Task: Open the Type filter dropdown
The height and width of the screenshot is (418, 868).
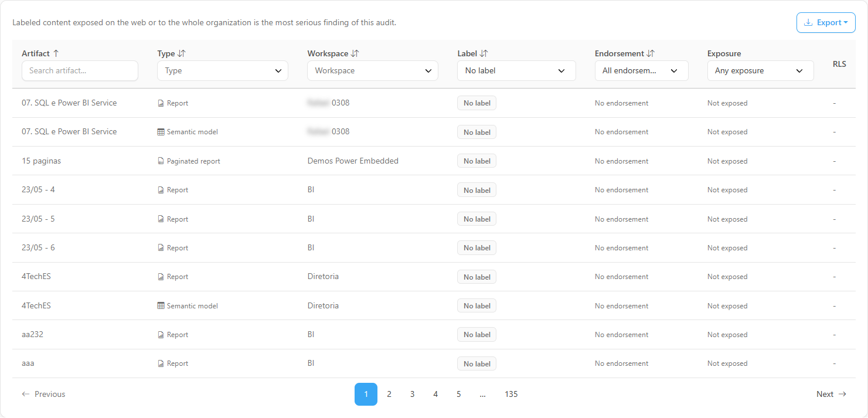Action: (223, 71)
